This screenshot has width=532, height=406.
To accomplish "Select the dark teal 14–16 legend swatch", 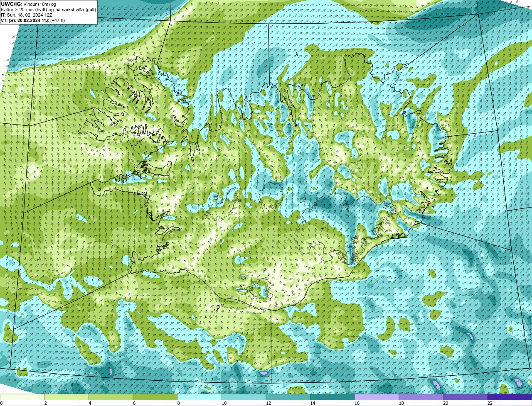I will (x=332, y=397).
